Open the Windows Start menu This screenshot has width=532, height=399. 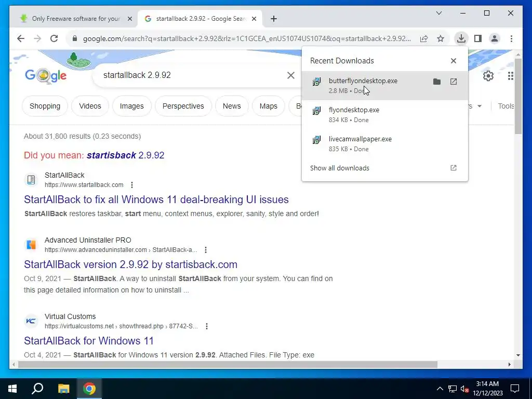tap(12, 389)
